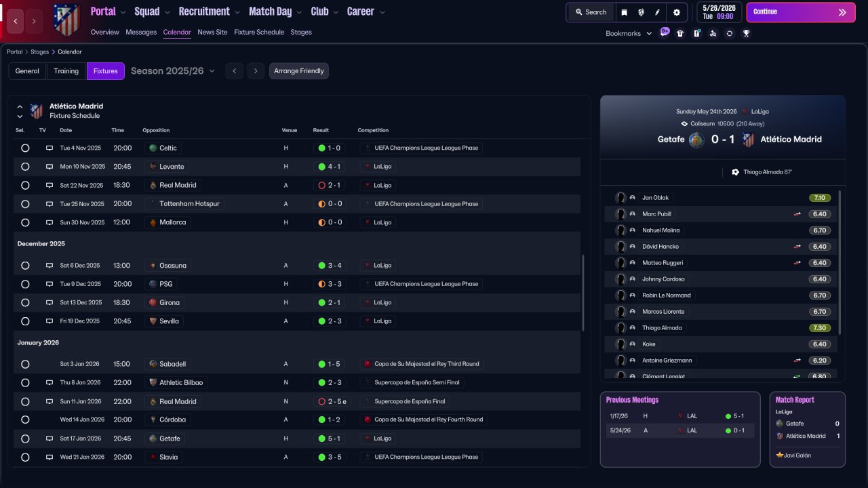
Task: Expand the Recruitment menu dropdown
Action: [x=237, y=12]
